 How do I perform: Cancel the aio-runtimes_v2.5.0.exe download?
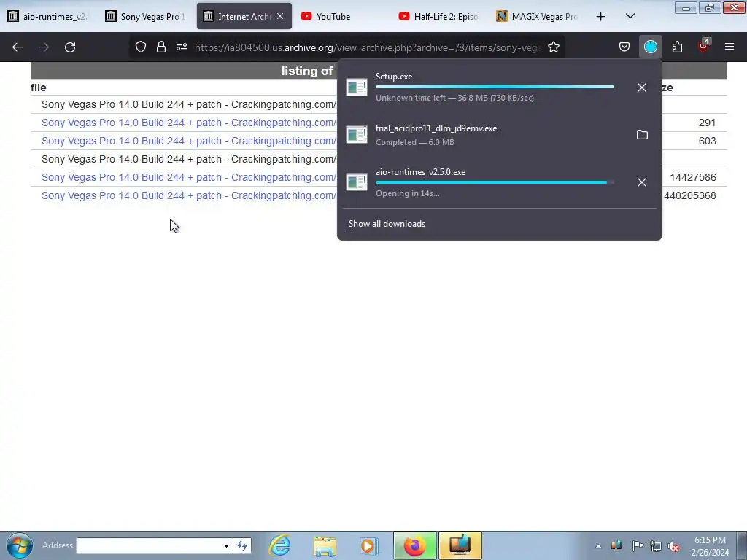point(642,182)
